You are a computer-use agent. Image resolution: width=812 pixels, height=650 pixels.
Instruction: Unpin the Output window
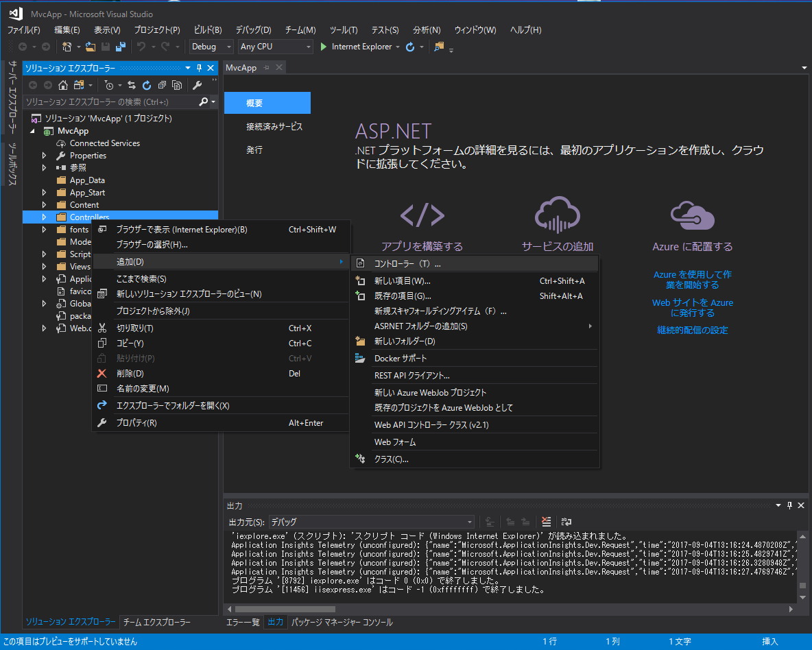[790, 505]
